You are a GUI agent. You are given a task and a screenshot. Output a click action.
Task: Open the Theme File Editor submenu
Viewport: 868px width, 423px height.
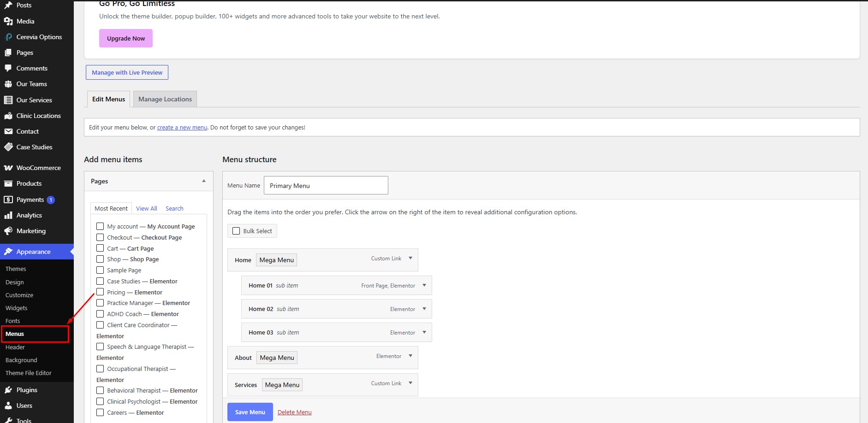[x=29, y=373]
